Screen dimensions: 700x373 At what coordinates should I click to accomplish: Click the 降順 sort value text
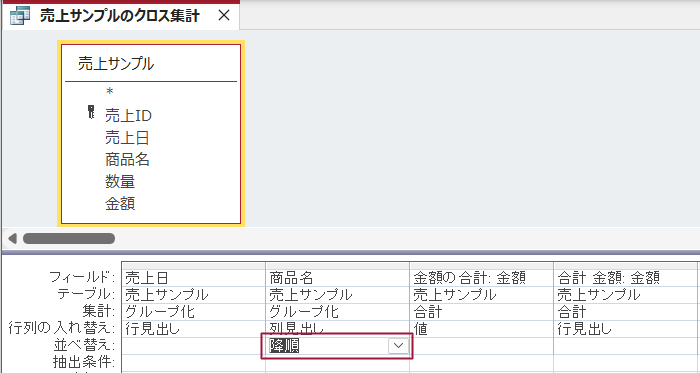tap(284, 346)
